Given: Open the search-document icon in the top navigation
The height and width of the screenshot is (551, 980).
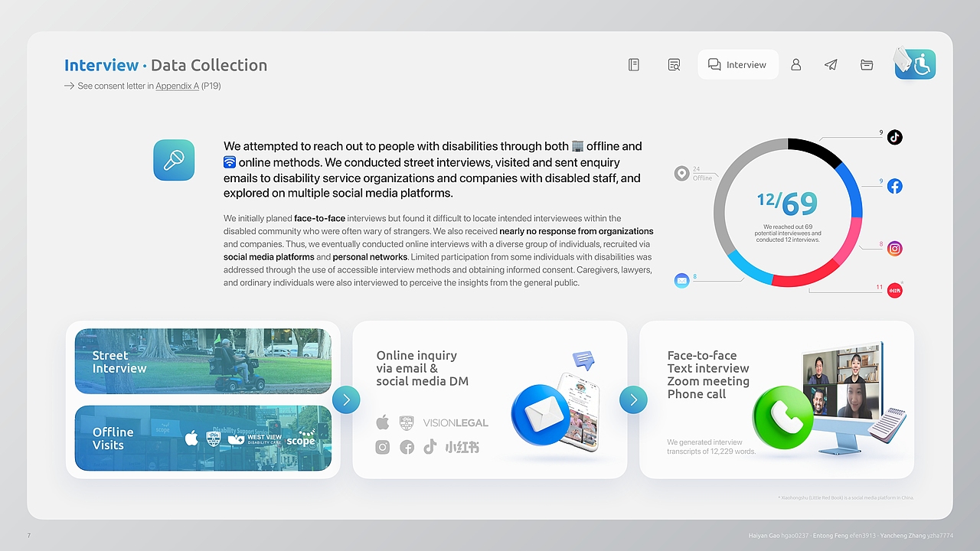Looking at the screenshot, I should [674, 65].
